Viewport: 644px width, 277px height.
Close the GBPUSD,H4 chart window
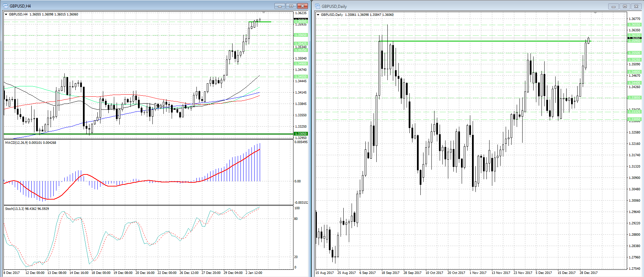302,6
